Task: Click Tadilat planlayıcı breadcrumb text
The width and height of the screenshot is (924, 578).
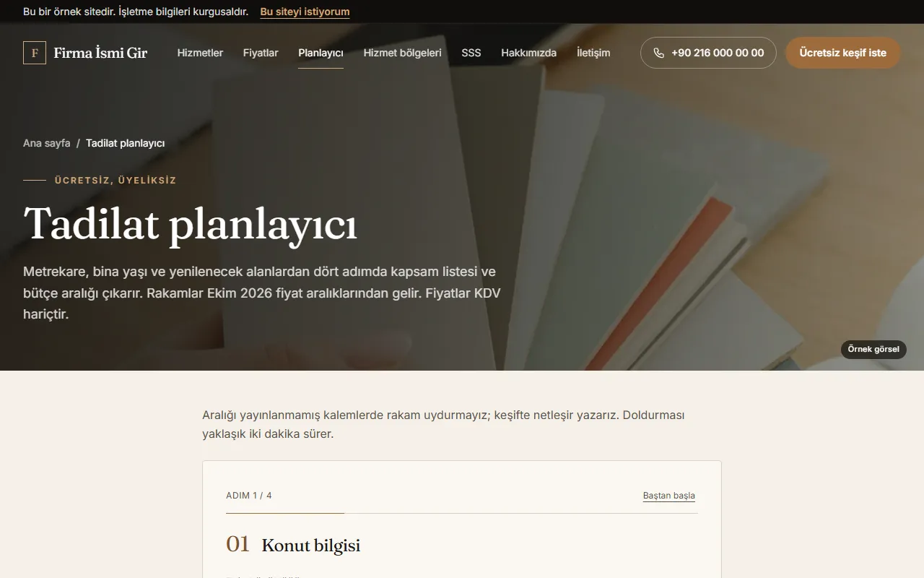Action: coord(125,143)
